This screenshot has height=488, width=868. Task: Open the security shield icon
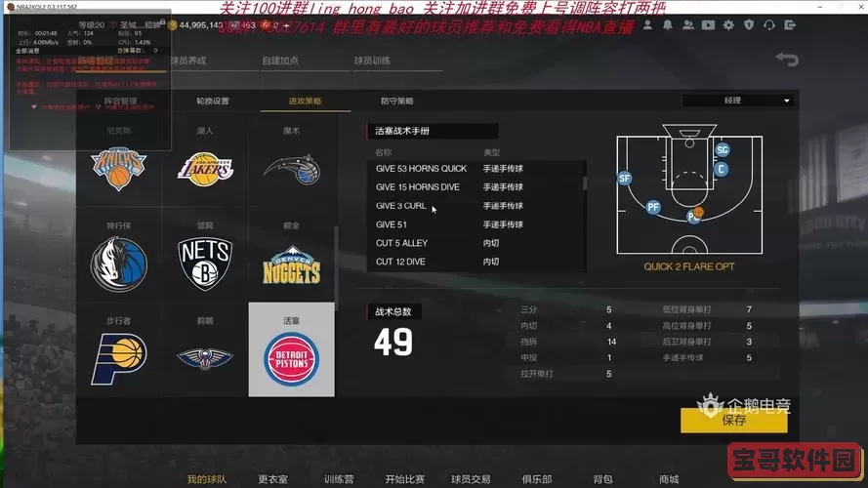click(749, 25)
